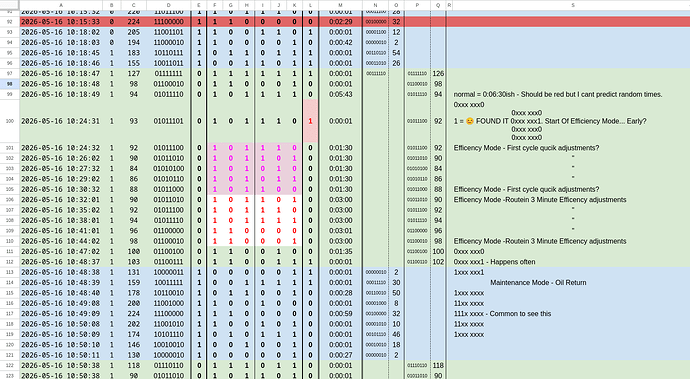Click timestamp cell 2026-05-16 10:15:33
Image resolution: width=690 pixels, height=379 pixels.
tap(61, 22)
